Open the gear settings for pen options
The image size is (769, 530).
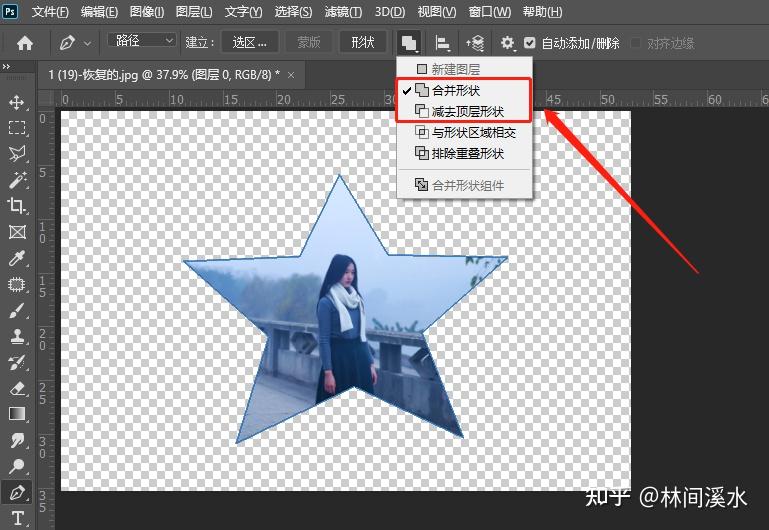508,43
